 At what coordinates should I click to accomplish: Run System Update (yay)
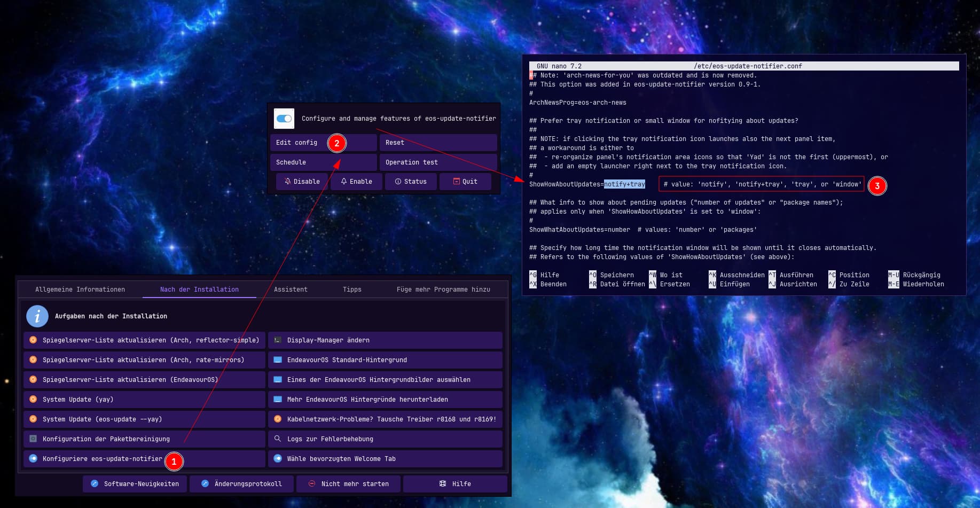[145, 400]
